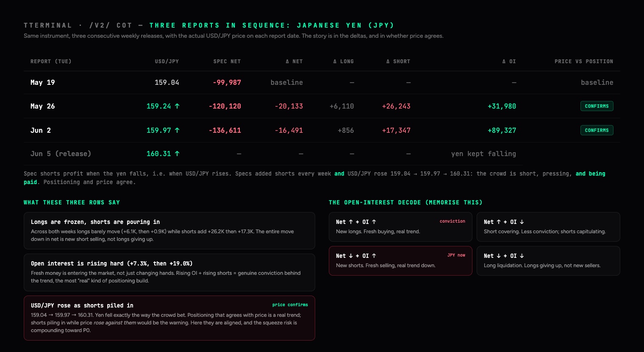Select the 'Long liquidation' decode card
Viewport: 644px width, 352px height.
coord(548,261)
